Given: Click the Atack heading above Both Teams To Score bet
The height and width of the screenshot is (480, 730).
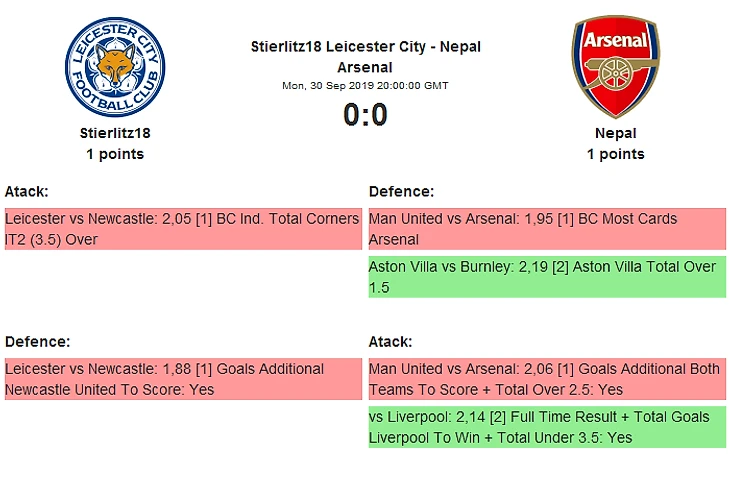Looking at the screenshot, I should (x=391, y=341).
